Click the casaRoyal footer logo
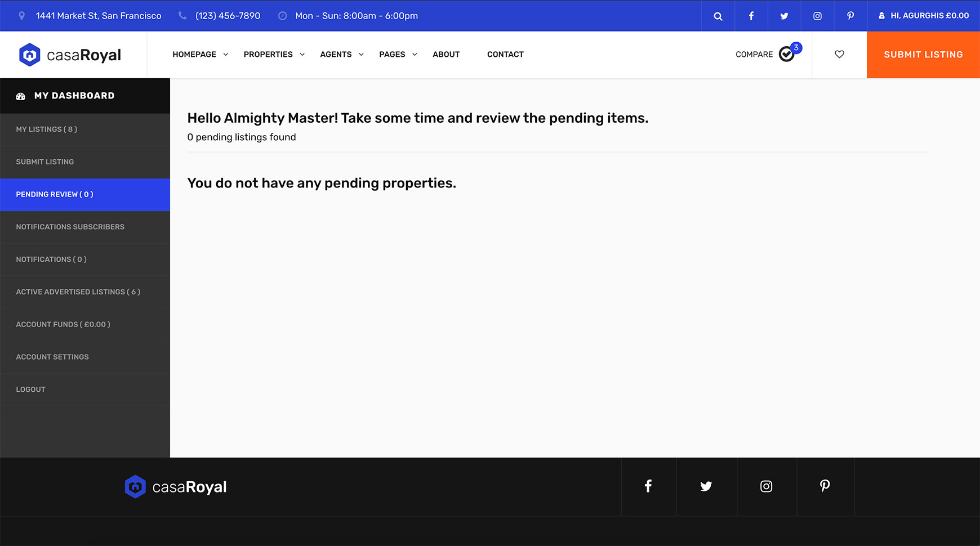This screenshot has width=980, height=546. pos(176,487)
